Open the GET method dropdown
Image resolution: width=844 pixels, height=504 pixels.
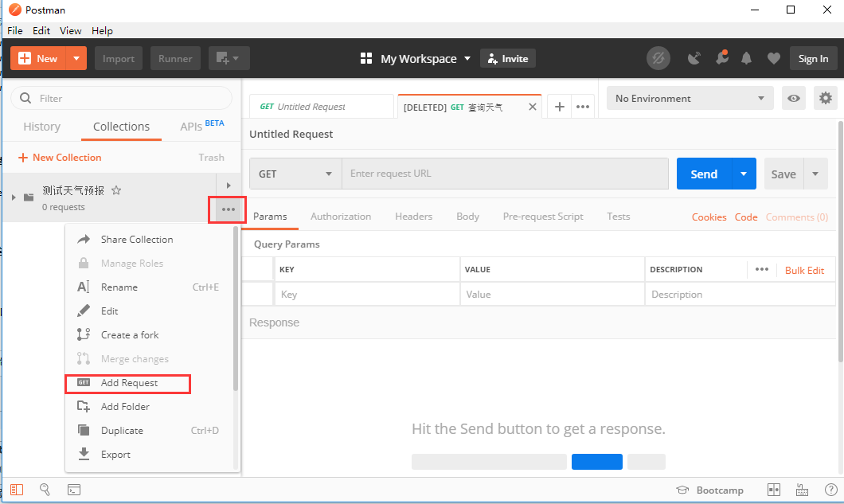[295, 174]
